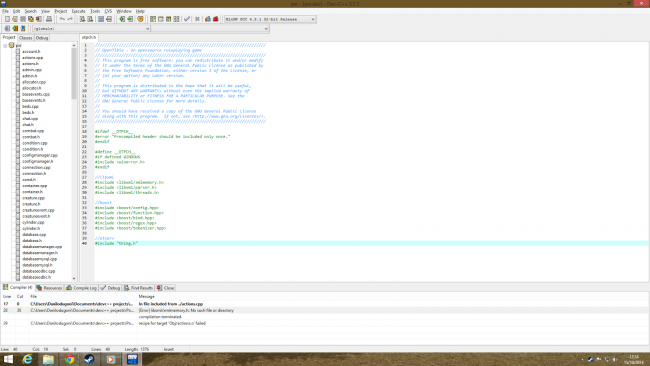Click the Close tab in the bottom panel
The image size is (650, 366).
tap(166, 288)
